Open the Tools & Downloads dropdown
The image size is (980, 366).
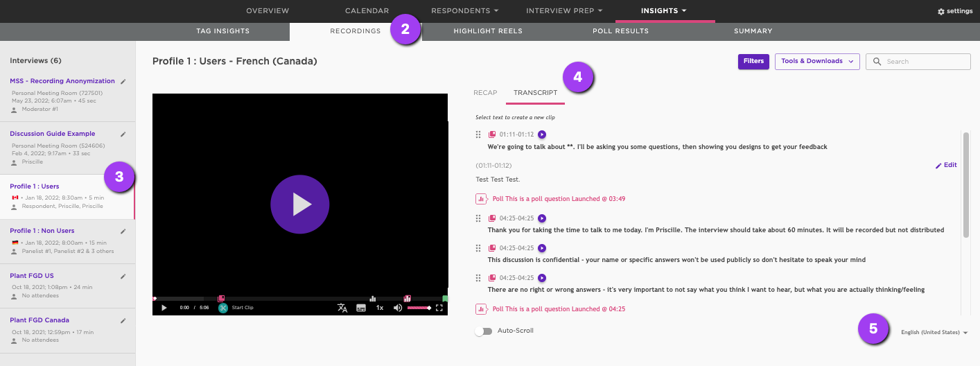click(817, 61)
